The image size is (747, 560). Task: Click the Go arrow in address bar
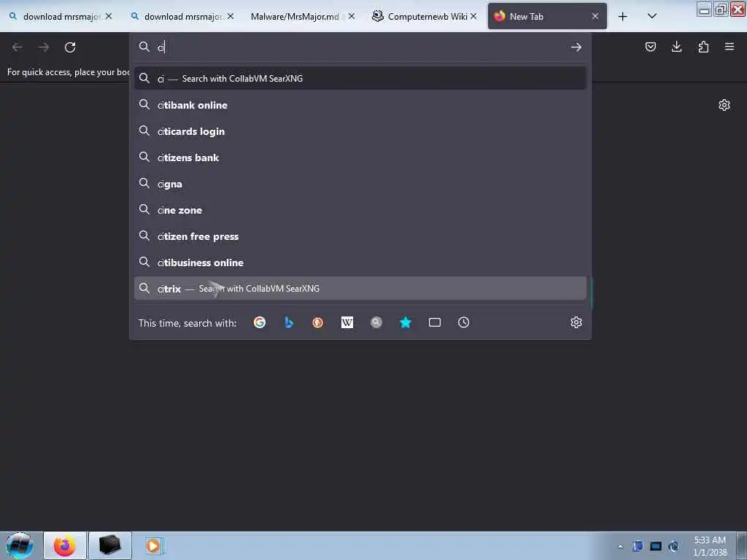(x=576, y=47)
